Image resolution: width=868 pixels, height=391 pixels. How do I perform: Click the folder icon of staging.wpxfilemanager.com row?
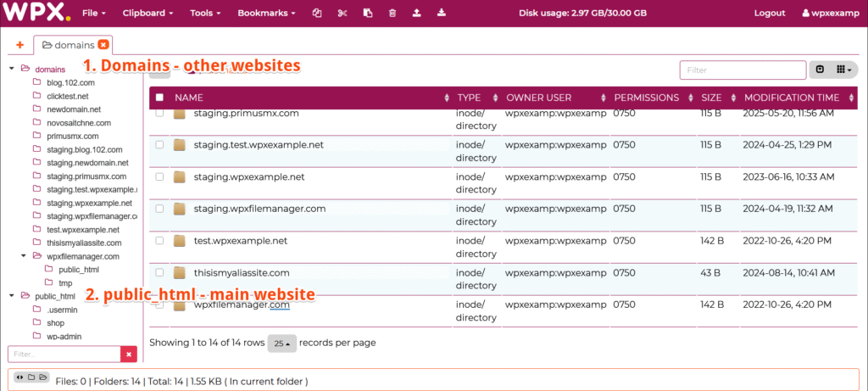pos(179,209)
